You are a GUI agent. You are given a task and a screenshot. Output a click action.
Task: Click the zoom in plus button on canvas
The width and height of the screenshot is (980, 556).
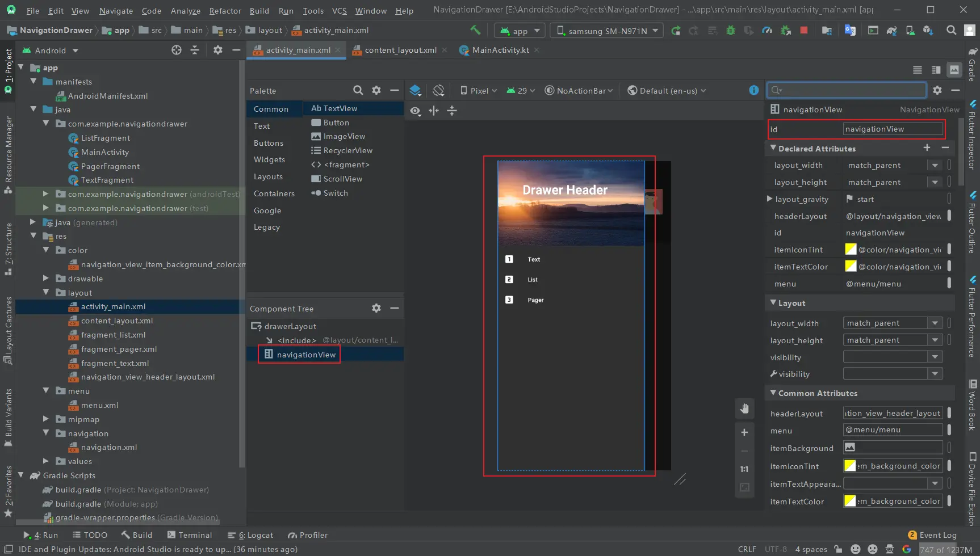click(x=744, y=432)
